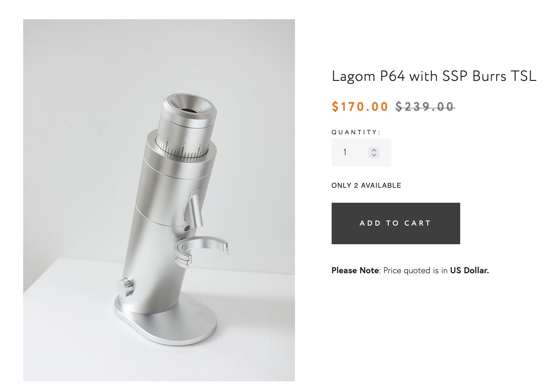Increase quantity with the up arrow

[x=374, y=150]
